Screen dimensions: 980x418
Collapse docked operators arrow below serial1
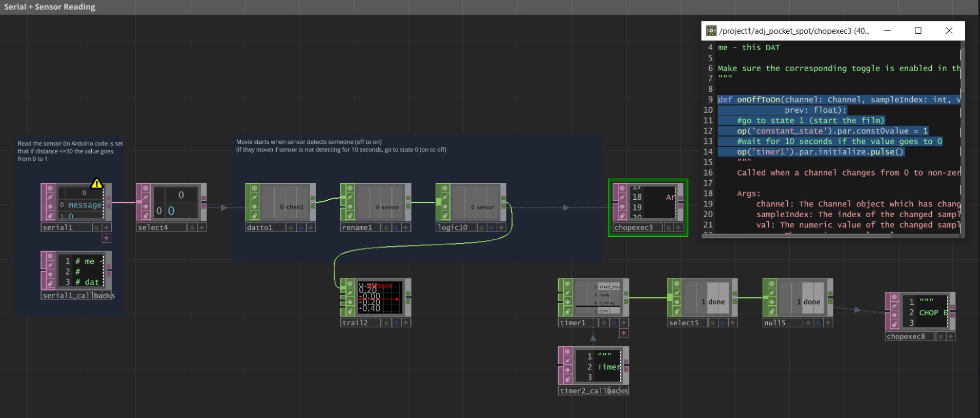click(106, 238)
